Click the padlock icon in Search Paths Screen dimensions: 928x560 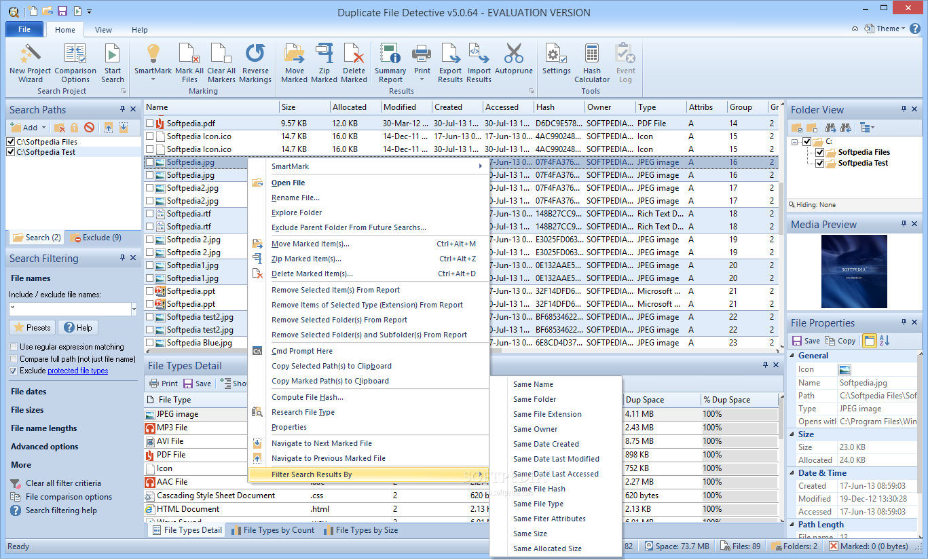coord(75,128)
